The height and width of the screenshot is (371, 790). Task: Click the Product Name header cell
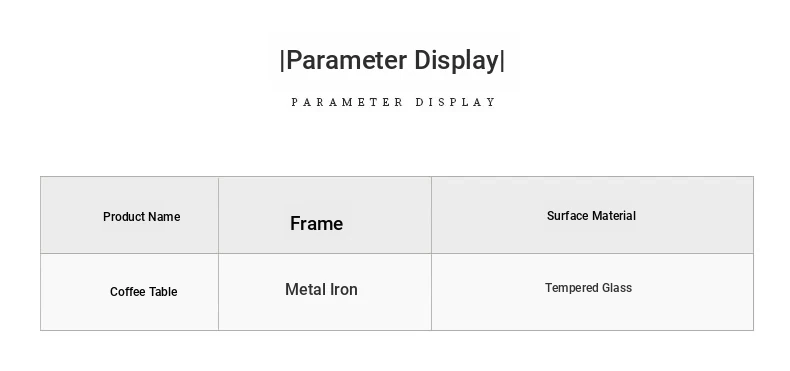pos(129,215)
